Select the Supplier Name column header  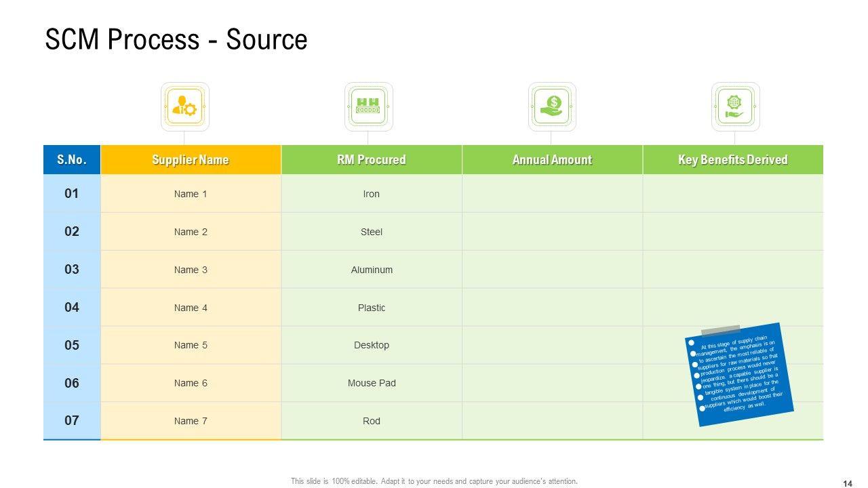(x=191, y=160)
